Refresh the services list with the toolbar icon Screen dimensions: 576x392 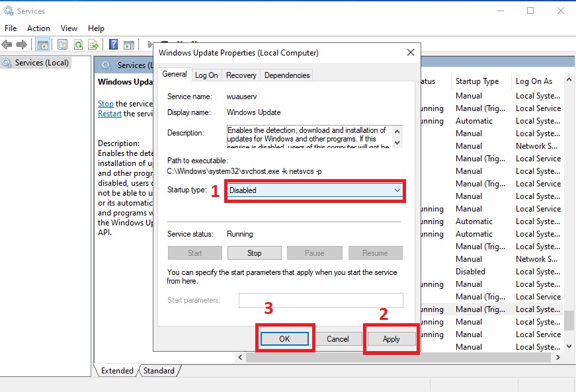point(78,45)
